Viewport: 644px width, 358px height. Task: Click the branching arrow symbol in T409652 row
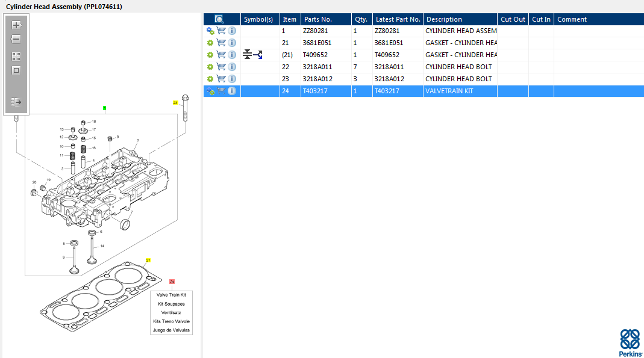(x=258, y=55)
